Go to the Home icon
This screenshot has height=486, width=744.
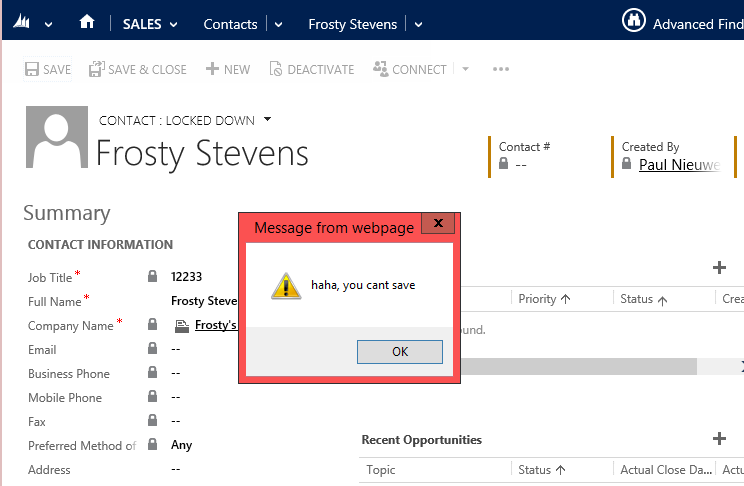87,23
